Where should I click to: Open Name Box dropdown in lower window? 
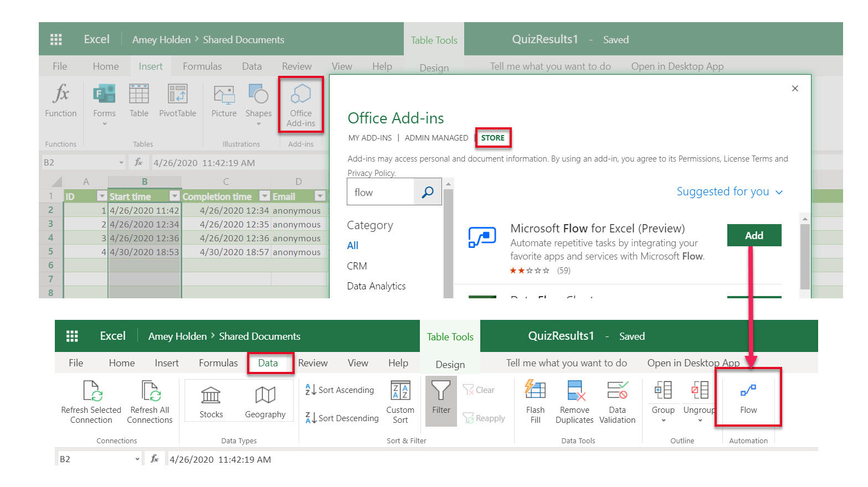point(137,459)
